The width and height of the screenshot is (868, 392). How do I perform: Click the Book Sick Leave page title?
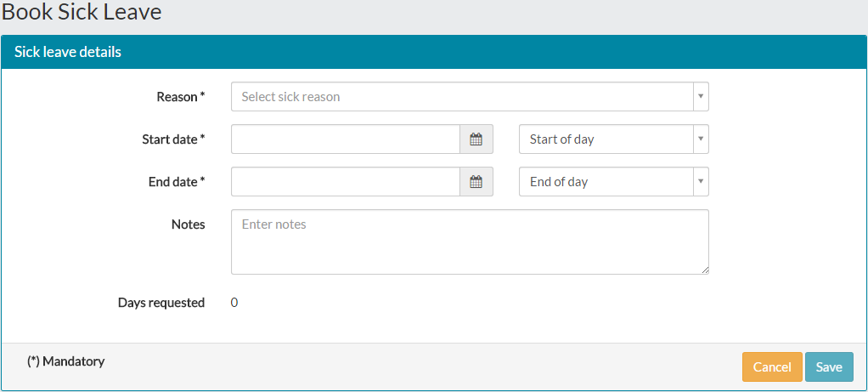coord(82,12)
